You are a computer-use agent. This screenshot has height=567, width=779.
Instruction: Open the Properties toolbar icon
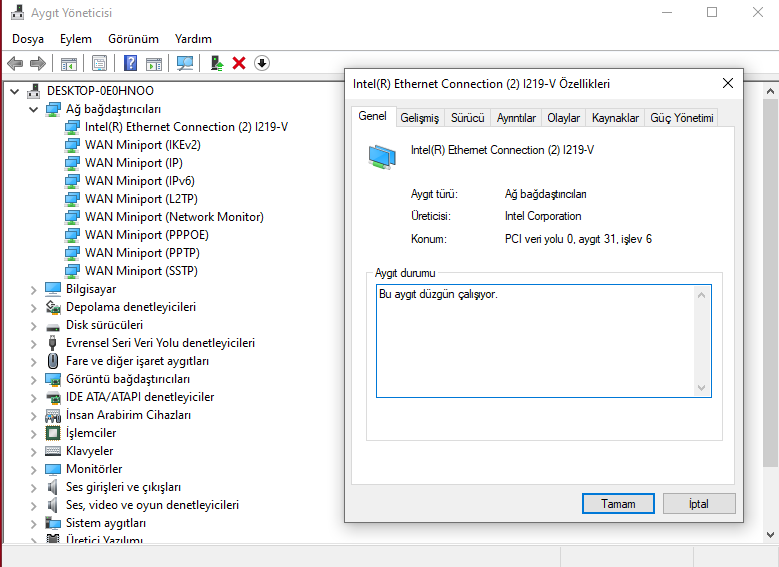pyautogui.click(x=99, y=64)
